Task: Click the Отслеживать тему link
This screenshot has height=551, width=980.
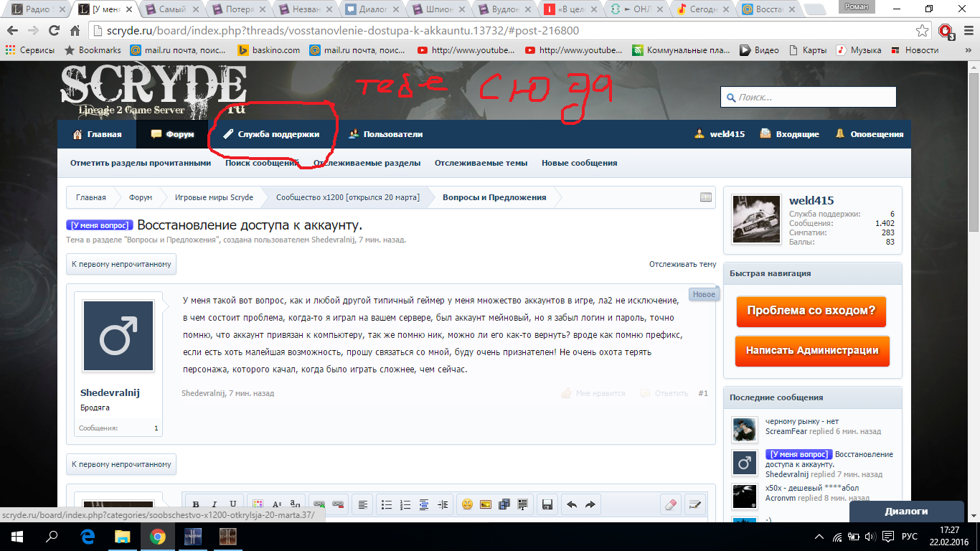Action: pos(682,264)
